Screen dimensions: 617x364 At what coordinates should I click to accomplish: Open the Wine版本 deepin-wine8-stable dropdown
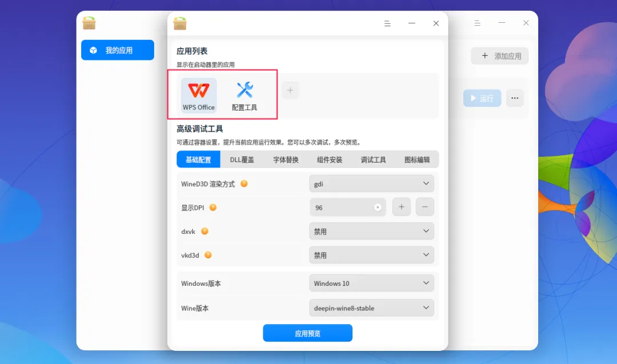(x=371, y=308)
